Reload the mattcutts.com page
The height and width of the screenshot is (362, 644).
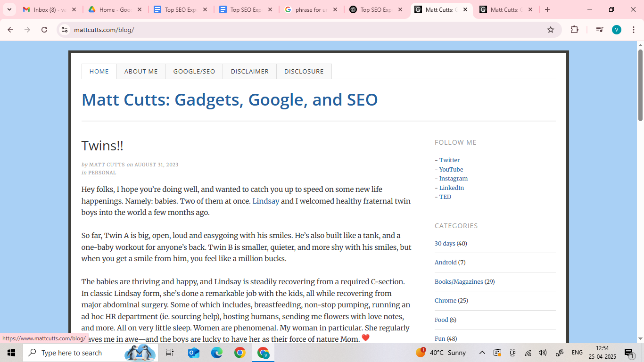pyautogui.click(x=44, y=30)
